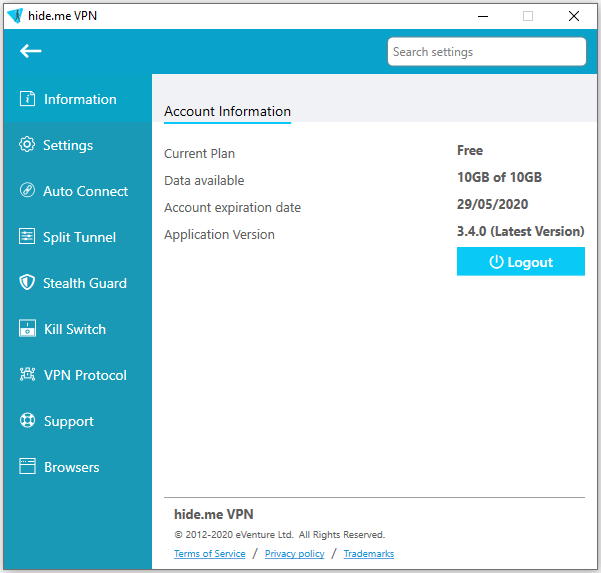Open VPN Protocol label

click(85, 375)
